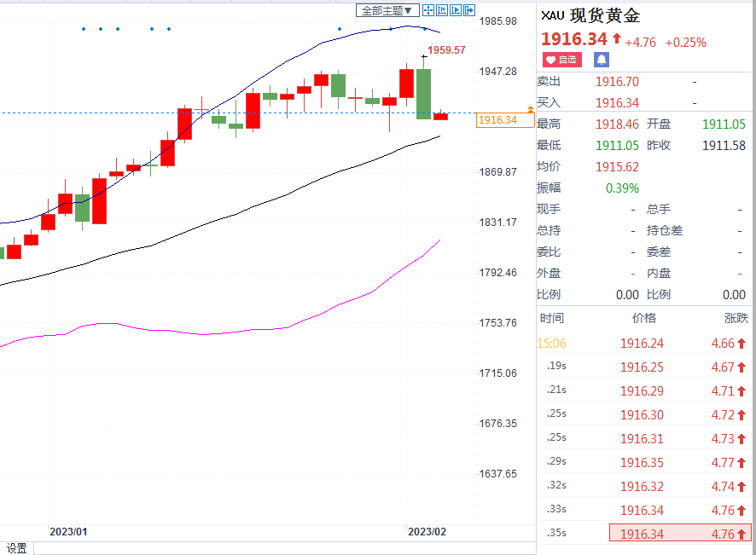Click the 1959.57 high price marker

446,50
